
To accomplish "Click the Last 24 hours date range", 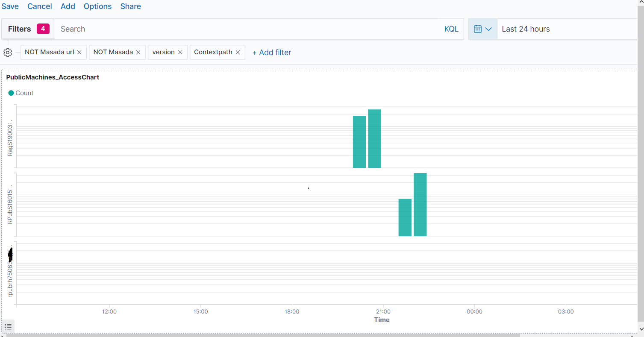I will pos(526,29).
